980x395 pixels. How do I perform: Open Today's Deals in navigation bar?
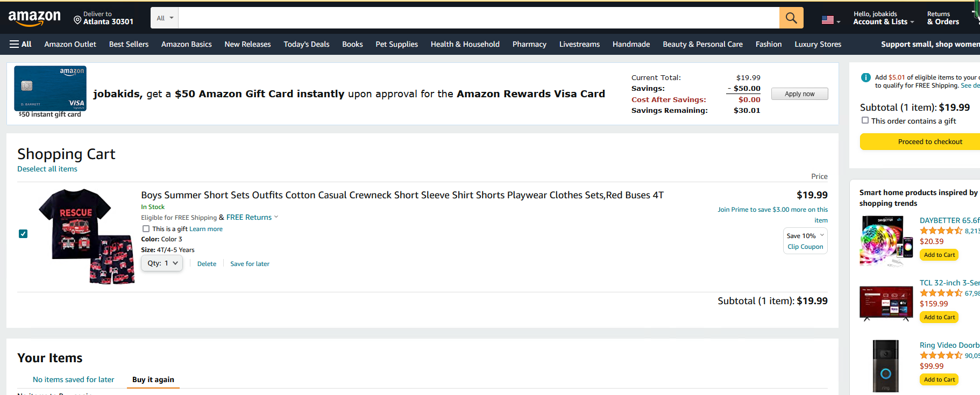[306, 44]
